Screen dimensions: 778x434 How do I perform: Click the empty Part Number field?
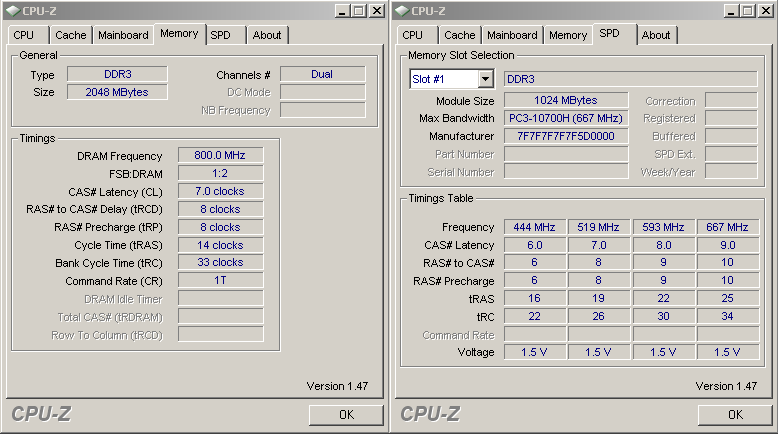tap(566, 154)
